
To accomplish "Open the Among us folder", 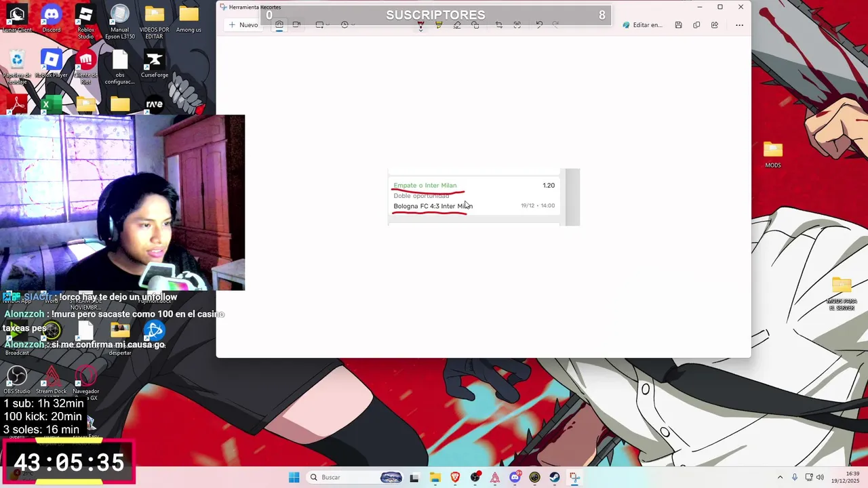I will tap(189, 20).
